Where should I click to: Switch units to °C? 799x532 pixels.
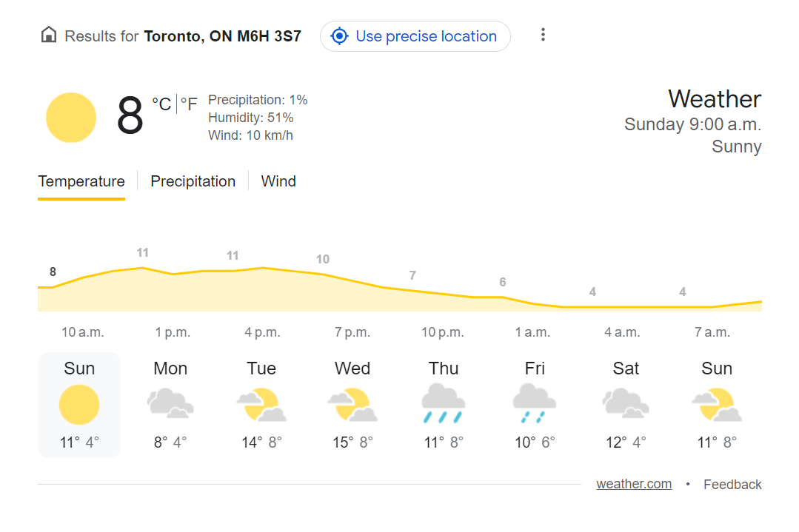coord(161,104)
